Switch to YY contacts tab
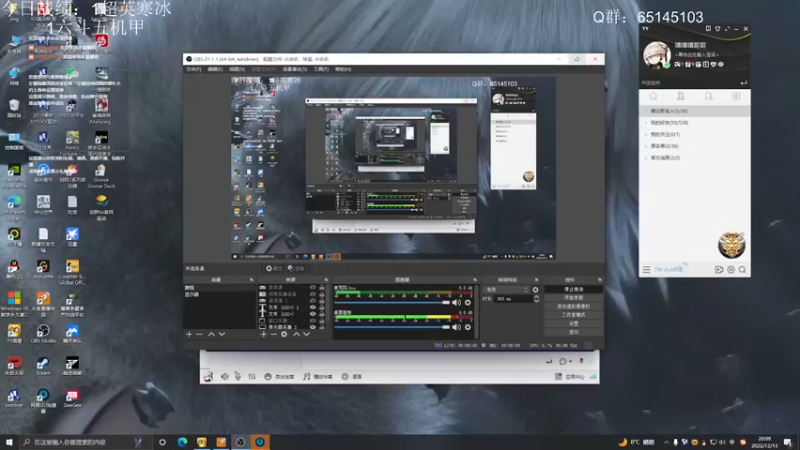Image resolution: width=800 pixels, height=450 pixels. pos(681,96)
